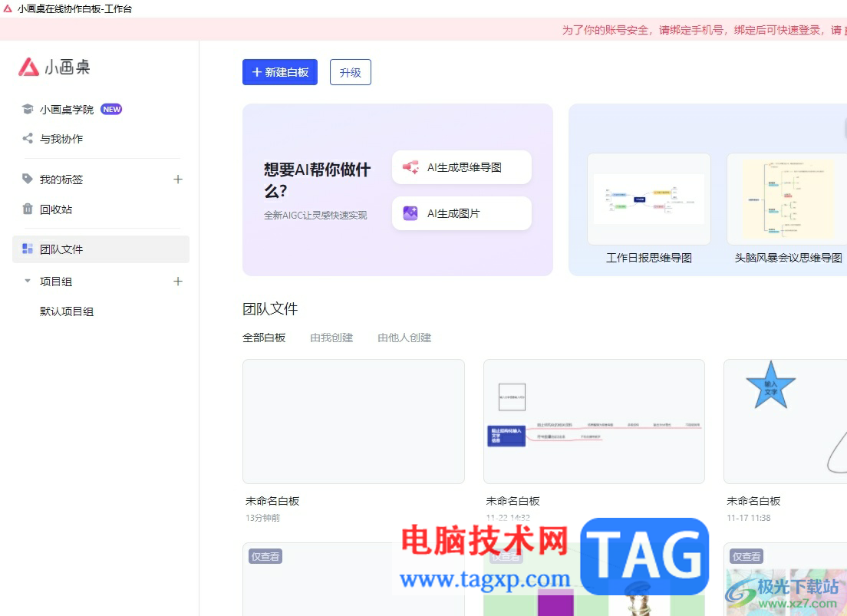
Task: Click AI生成图片 button
Action: tap(462, 213)
